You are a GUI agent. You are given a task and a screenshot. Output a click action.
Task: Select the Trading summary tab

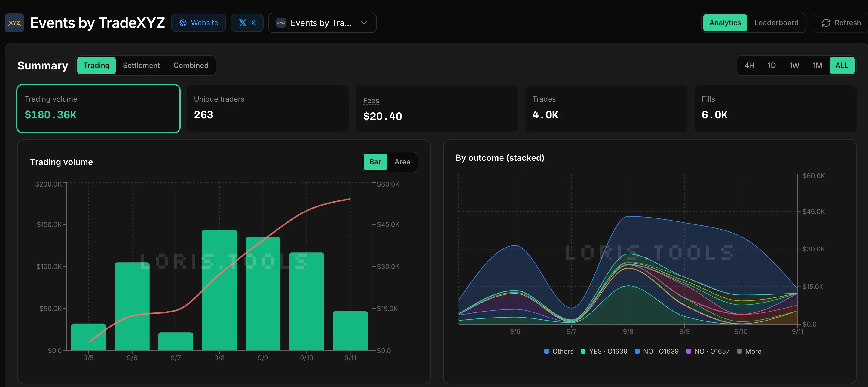pos(96,65)
